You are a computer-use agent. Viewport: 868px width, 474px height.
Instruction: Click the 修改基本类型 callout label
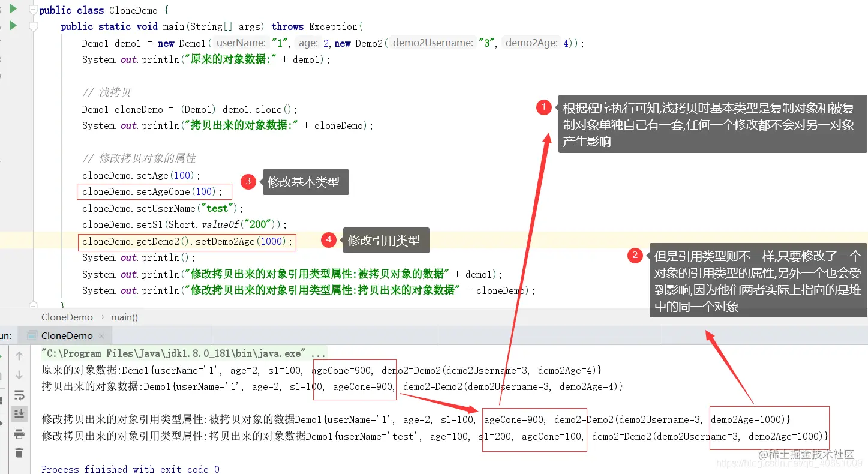305,182
